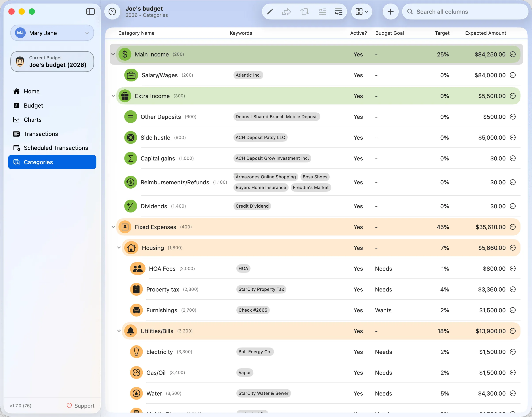Sort by Category Name column header

136,33
